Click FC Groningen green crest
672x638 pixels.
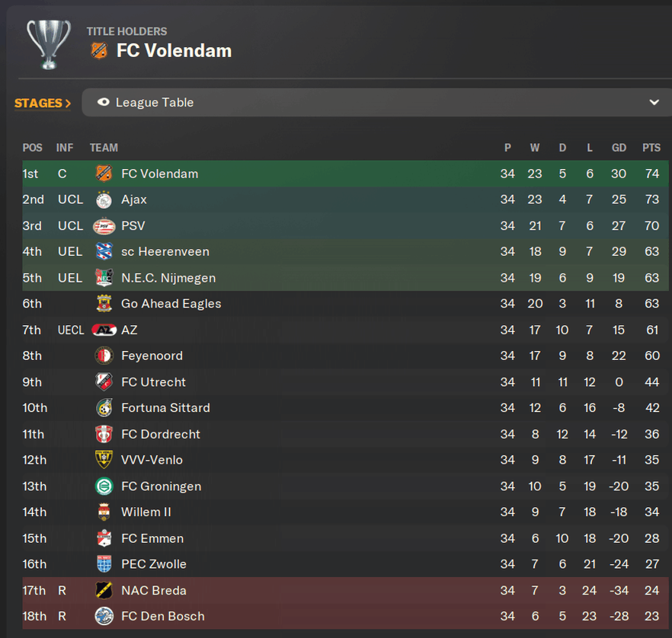click(104, 486)
